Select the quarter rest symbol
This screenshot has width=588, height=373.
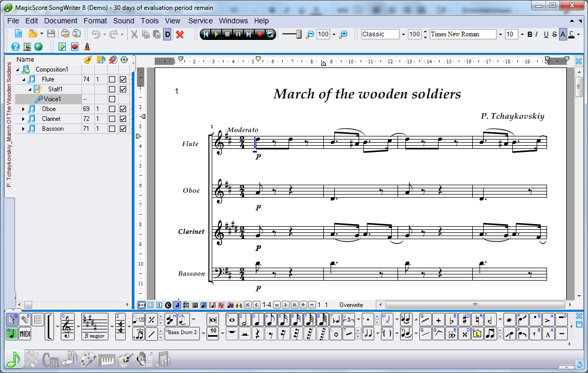click(x=257, y=333)
